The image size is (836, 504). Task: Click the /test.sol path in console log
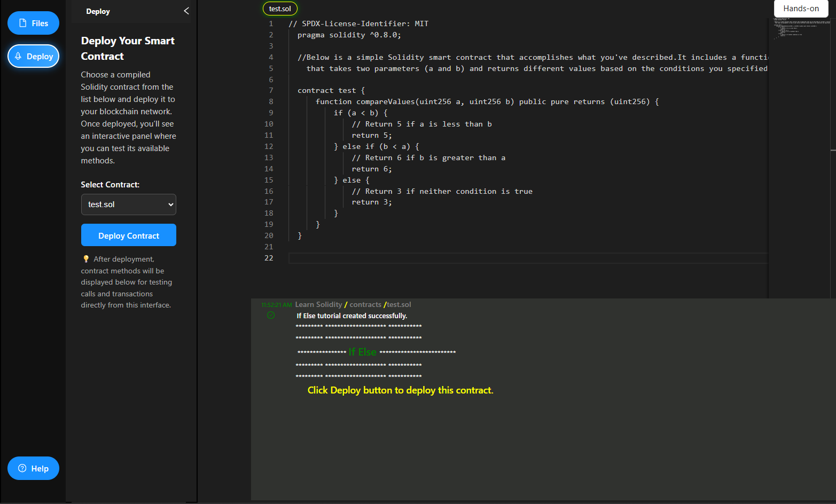398,304
